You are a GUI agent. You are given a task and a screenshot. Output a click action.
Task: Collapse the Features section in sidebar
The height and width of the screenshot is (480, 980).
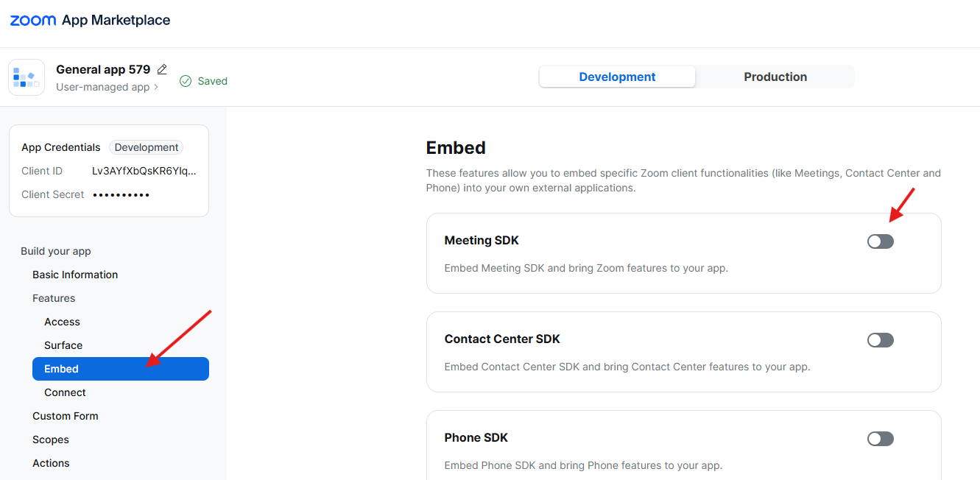point(54,298)
